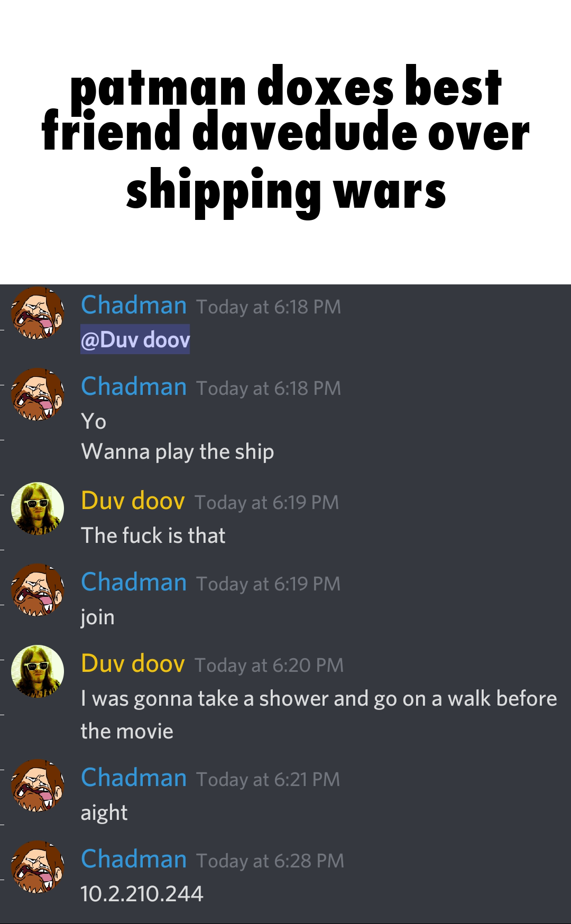Click the 'The fuck is that' message
The image size is (571, 924).
click(x=153, y=535)
